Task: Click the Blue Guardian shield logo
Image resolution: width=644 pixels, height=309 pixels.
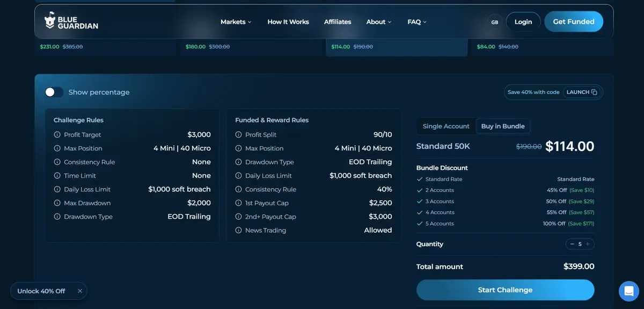Action: point(50,20)
